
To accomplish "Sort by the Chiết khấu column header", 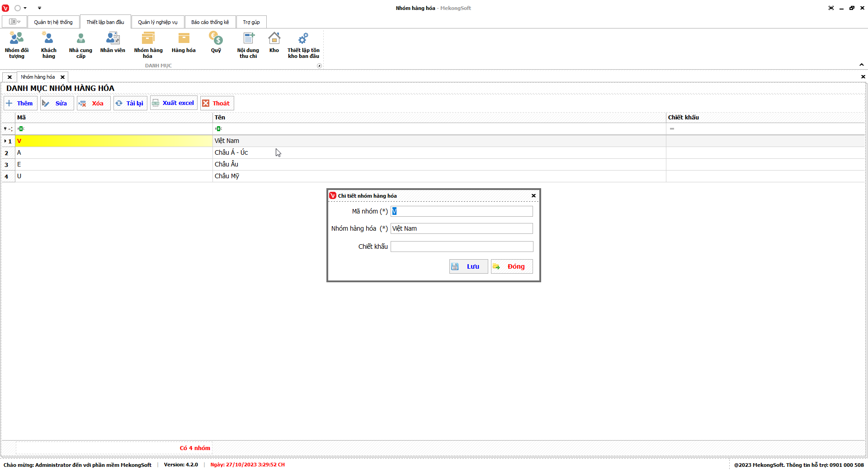I will tap(765, 118).
